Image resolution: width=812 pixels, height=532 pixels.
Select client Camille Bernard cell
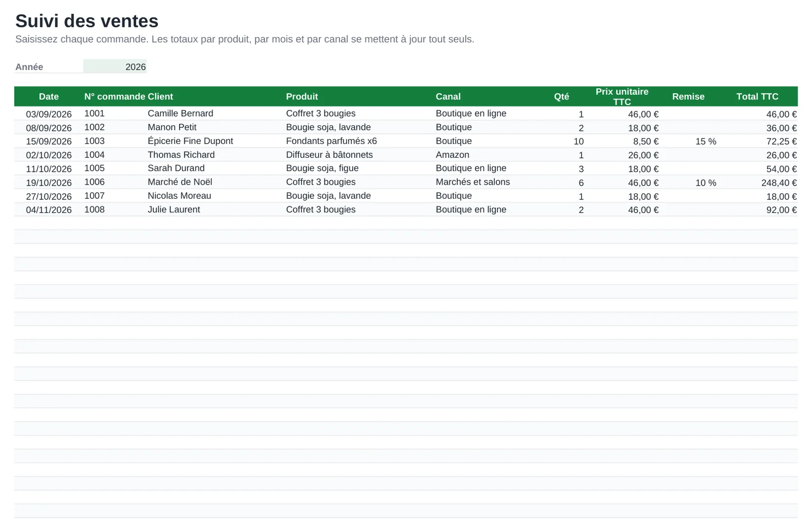[x=216, y=114]
